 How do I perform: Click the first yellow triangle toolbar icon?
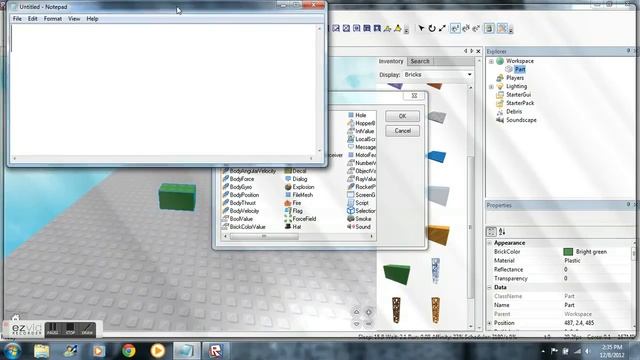[x=387, y=28]
